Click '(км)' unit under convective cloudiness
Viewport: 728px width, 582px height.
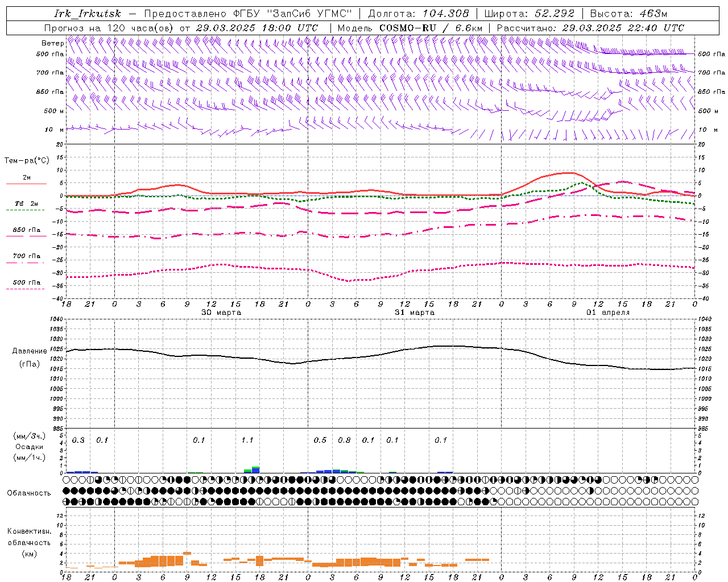(x=29, y=554)
